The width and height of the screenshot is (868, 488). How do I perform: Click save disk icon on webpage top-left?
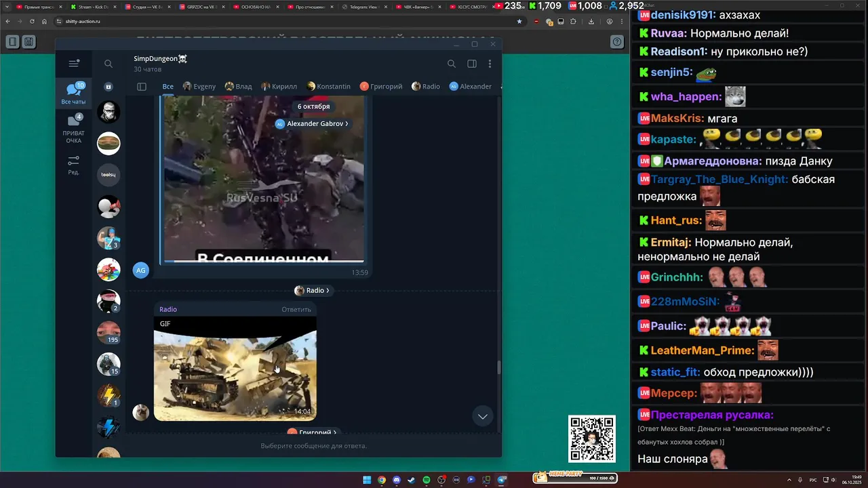29,42
